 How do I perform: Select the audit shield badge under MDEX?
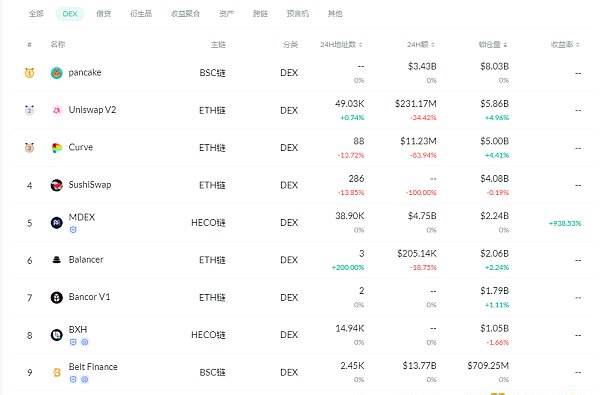(x=73, y=230)
